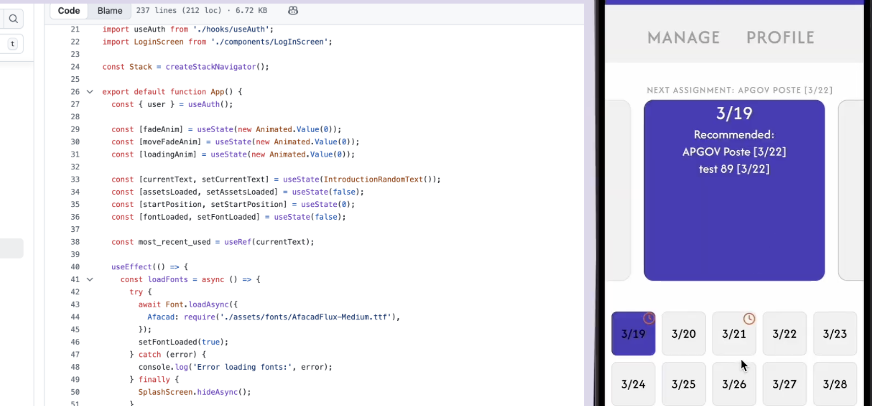This screenshot has width=872, height=406.
Task: Choose the 3/26 date tile
Action: pyautogui.click(x=734, y=384)
